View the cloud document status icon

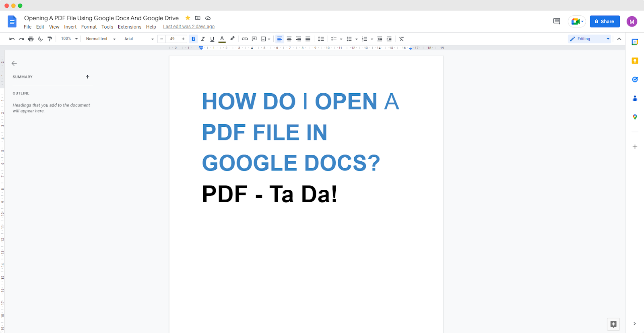click(x=208, y=18)
